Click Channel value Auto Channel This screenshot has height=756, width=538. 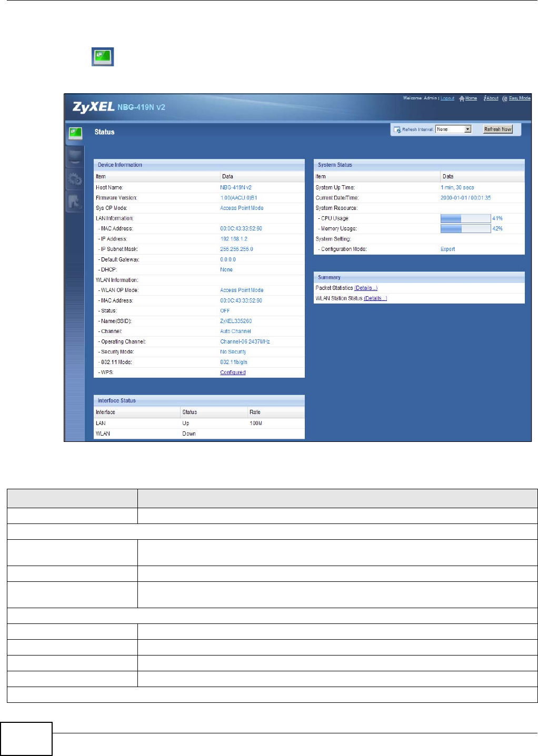pos(235,331)
